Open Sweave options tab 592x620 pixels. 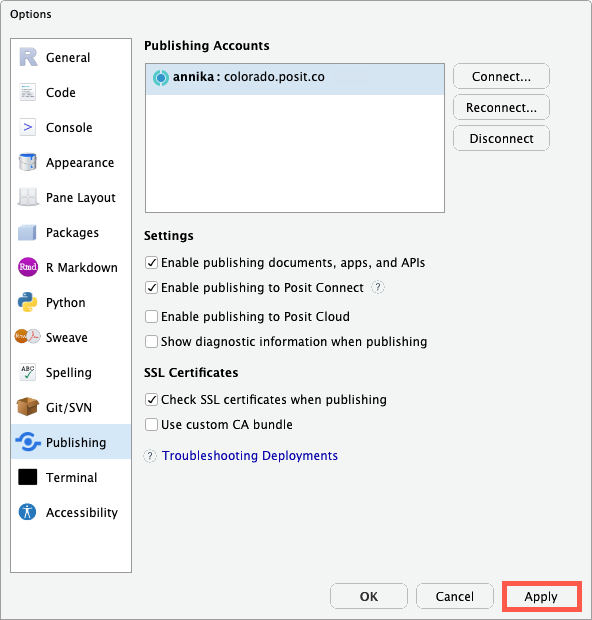(71, 337)
